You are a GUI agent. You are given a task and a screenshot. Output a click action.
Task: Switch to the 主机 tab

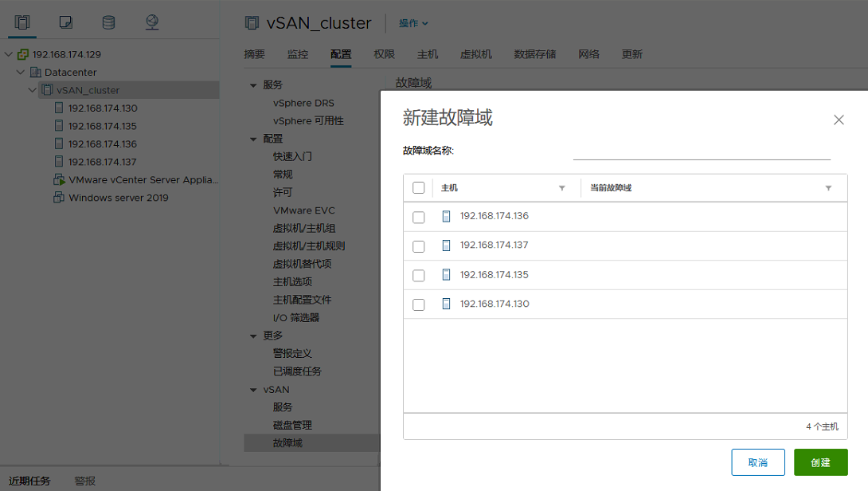tap(428, 54)
